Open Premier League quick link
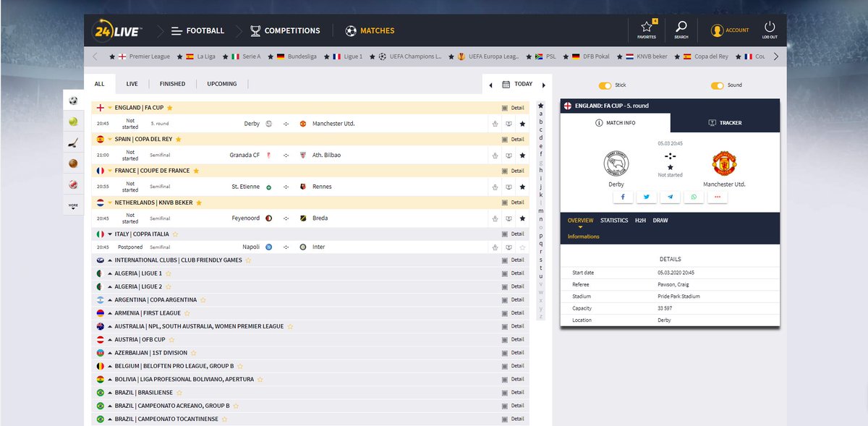 [144, 56]
